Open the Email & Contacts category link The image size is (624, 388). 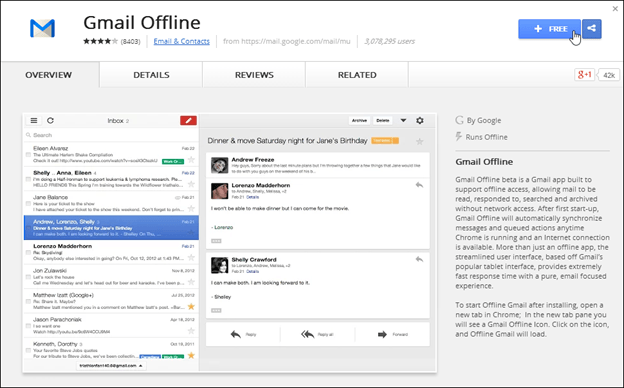[181, 41]
